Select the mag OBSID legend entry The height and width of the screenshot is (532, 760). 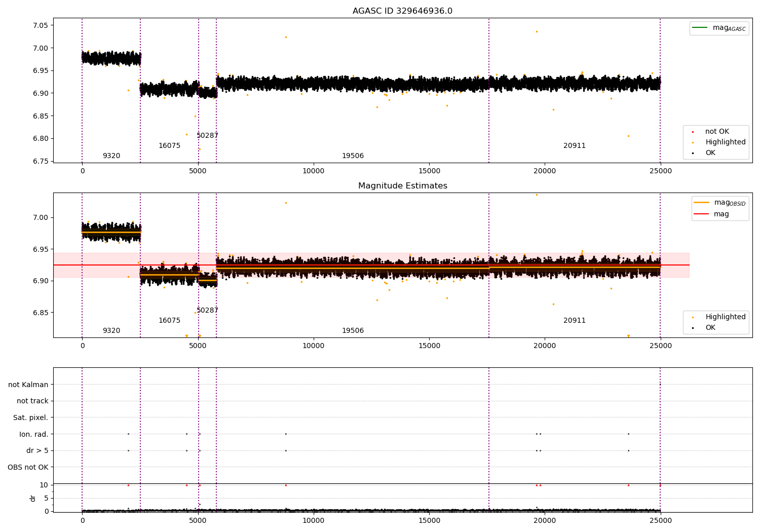pyautogui.click(x=719, y=203)
